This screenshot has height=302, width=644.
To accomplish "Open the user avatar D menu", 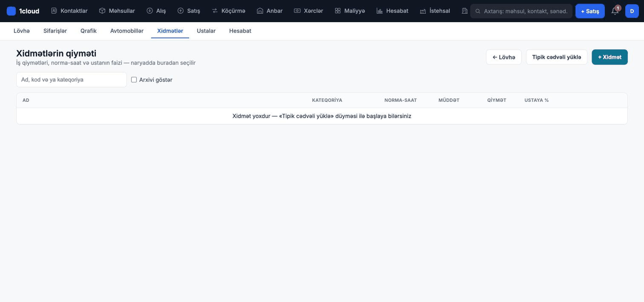I will [x=632, y=11].
